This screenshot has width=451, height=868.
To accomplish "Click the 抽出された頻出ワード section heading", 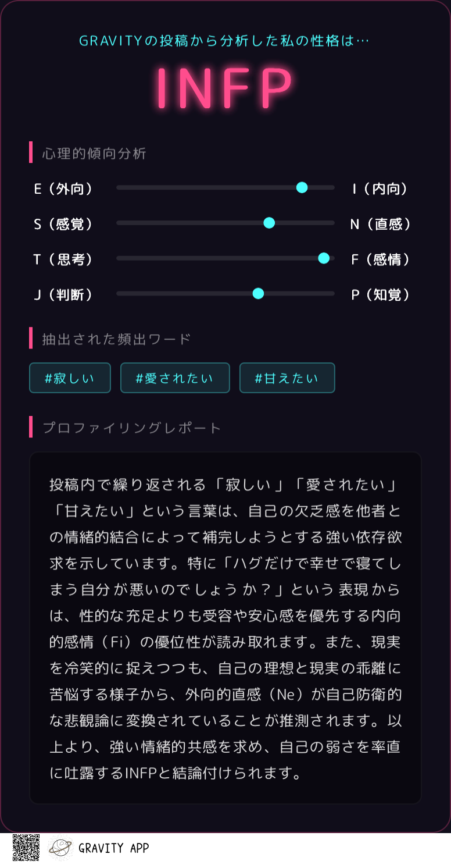I will (116, 339).
